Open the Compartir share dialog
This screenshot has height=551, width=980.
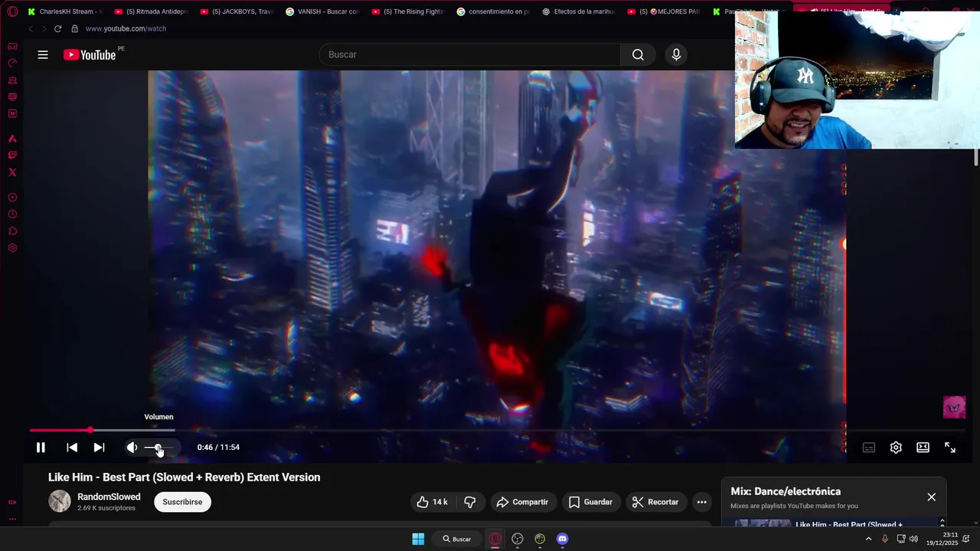pyautogui.click(x=523, y=502)
